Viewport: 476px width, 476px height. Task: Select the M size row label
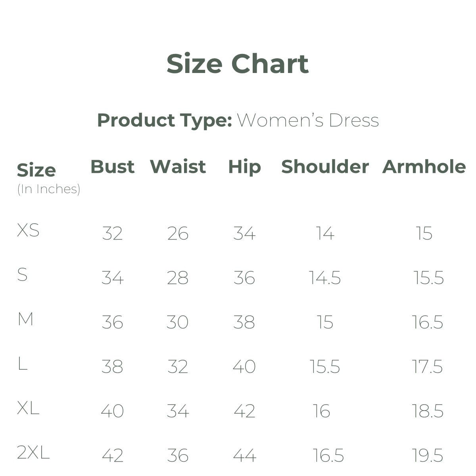coord(25,319)
